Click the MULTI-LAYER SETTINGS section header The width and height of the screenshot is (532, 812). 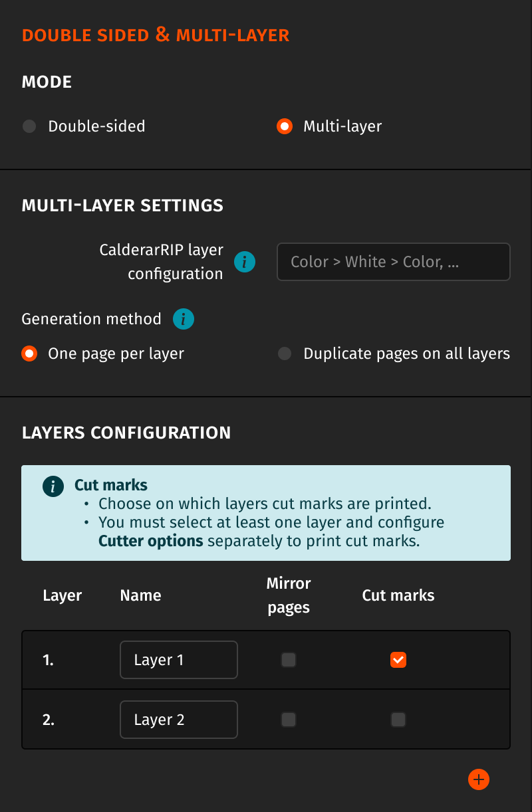click(x=122, y=205)
